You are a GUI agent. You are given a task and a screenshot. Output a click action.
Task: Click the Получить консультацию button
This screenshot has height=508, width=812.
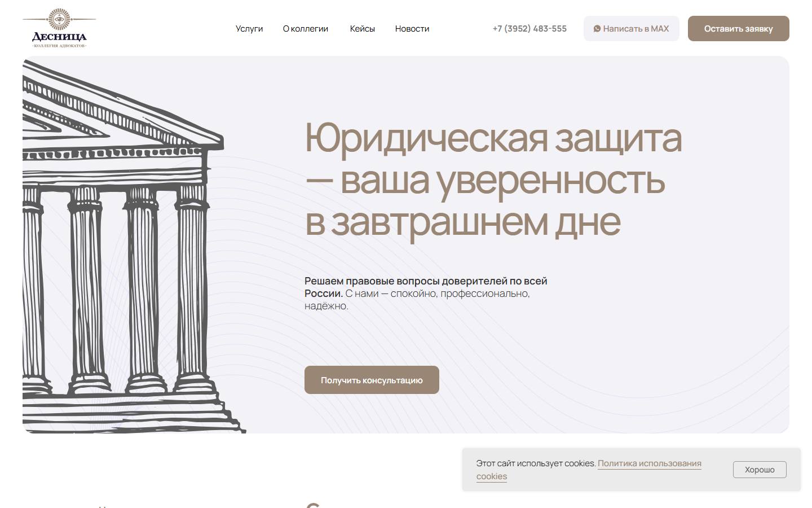372,380
